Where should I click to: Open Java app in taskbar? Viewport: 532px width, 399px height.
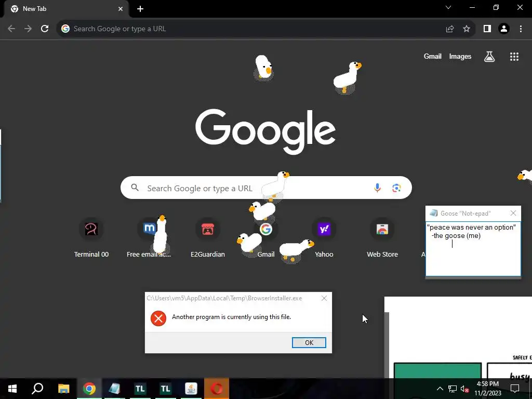191,389
